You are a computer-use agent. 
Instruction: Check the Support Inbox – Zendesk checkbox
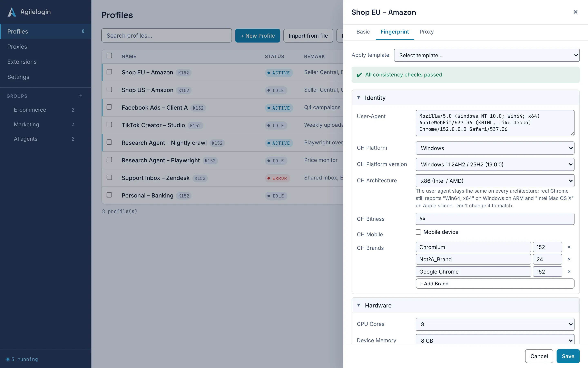(109, 177)
